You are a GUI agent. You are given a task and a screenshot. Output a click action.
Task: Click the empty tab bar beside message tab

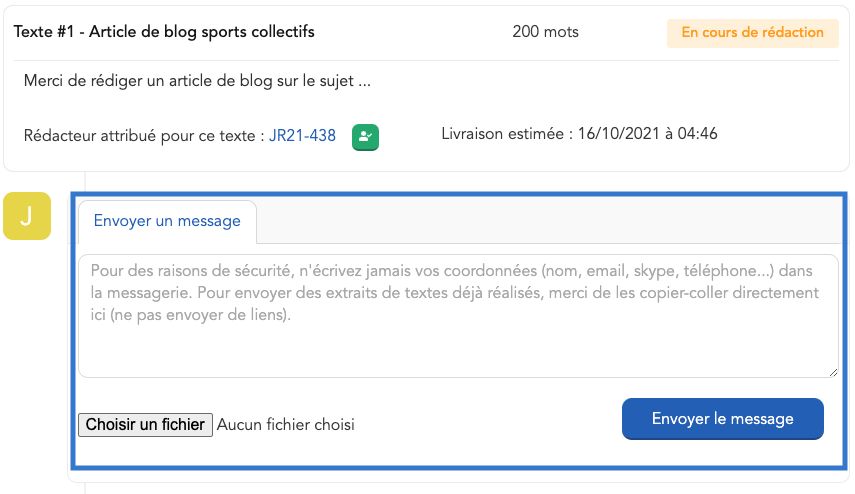click(x=550, y=221)
